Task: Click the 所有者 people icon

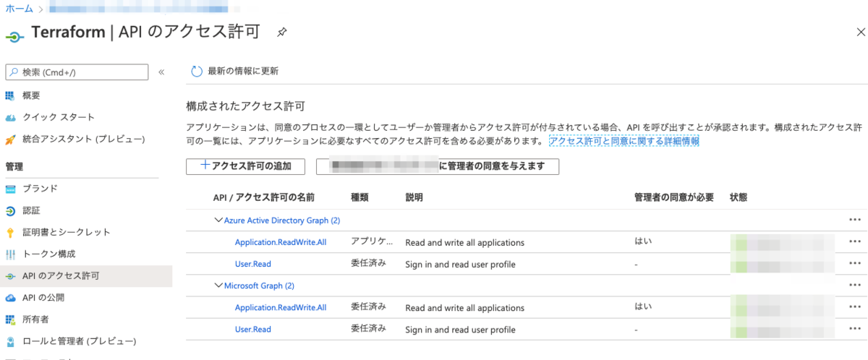Action: tap(10, 320)
